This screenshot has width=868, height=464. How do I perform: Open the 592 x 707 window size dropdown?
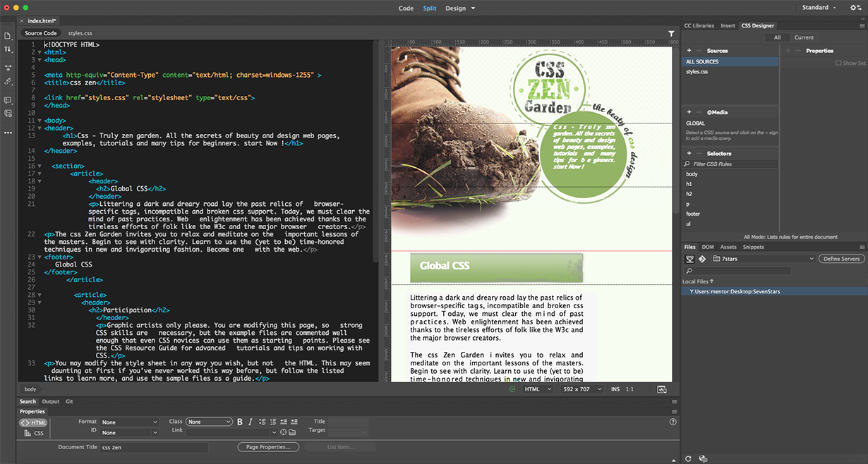click(x=582, y=389)
